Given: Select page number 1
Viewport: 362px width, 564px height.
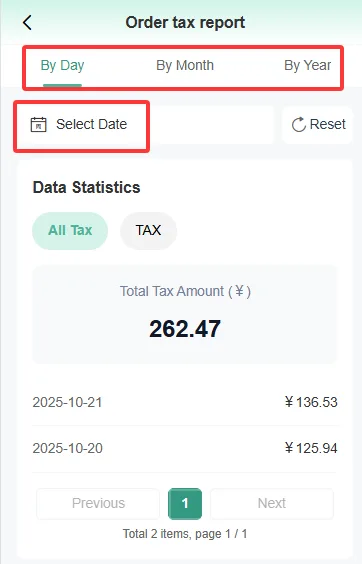Looking at the screenshot, I should tap(185, 504).
